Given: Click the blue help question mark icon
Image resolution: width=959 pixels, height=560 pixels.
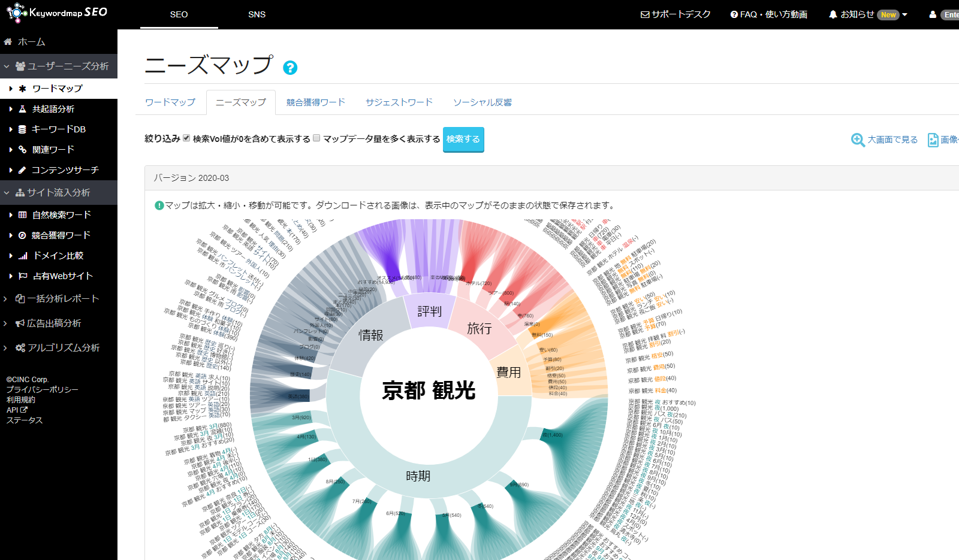Looking at the screenshot, I should coord(290,68).
